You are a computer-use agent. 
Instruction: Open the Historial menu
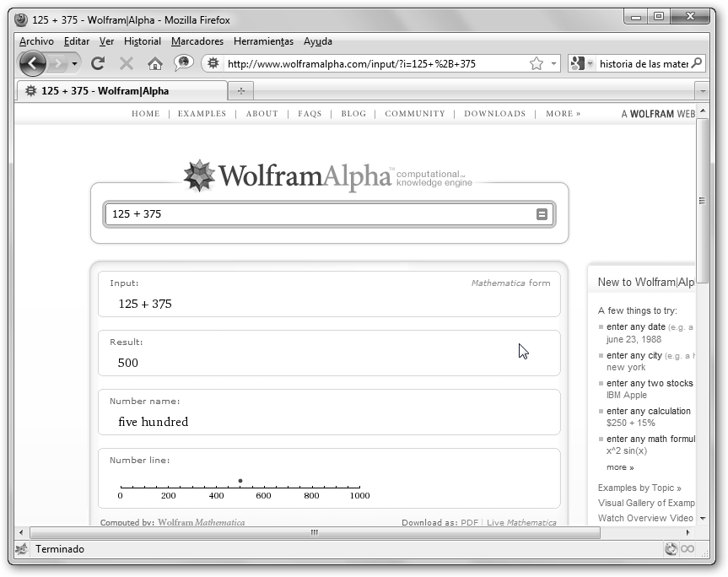(x=142, y=41)
